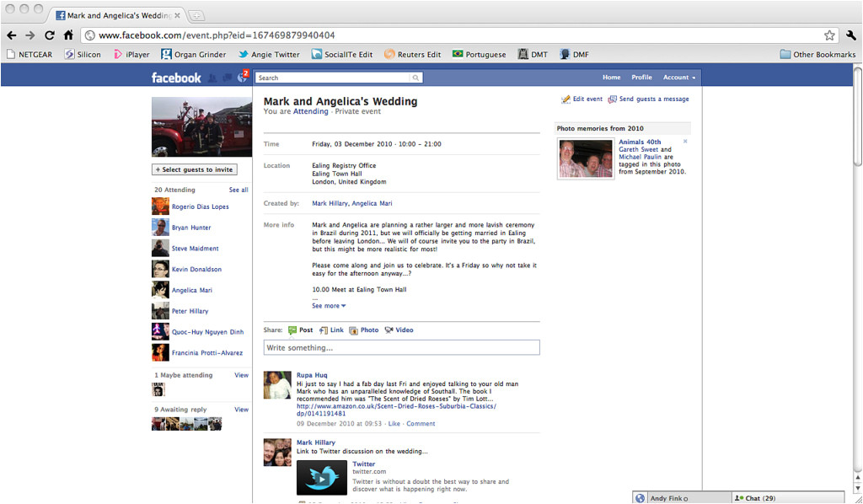Open the Animals 40th photo thumbnail
863x504 pixels.
click(585, 158)
